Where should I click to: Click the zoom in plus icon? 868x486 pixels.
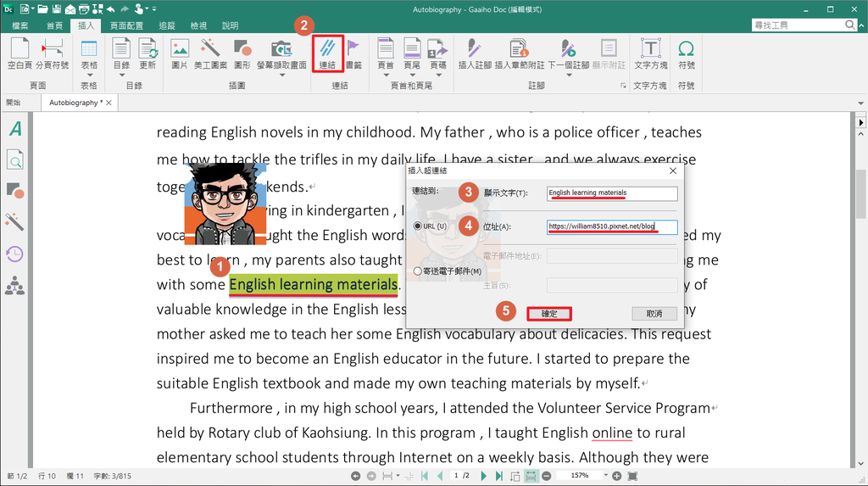tap(617, 477)
